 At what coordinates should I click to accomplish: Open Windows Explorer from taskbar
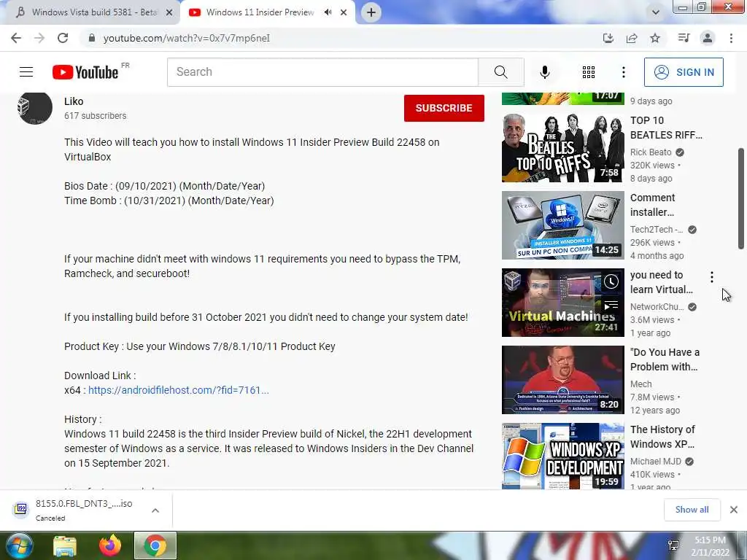(x=65, y=545)
